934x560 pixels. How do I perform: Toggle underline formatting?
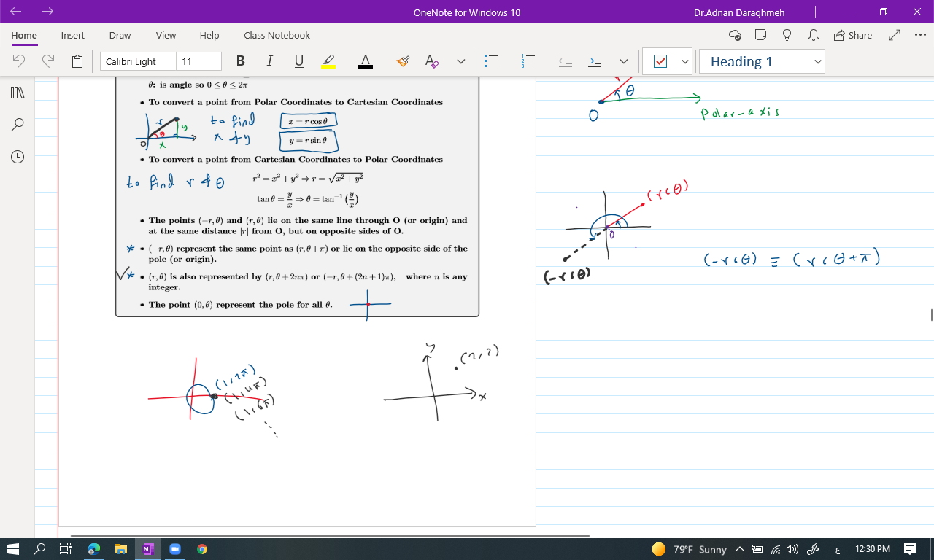pyautogui.click(x=299, y=61)
